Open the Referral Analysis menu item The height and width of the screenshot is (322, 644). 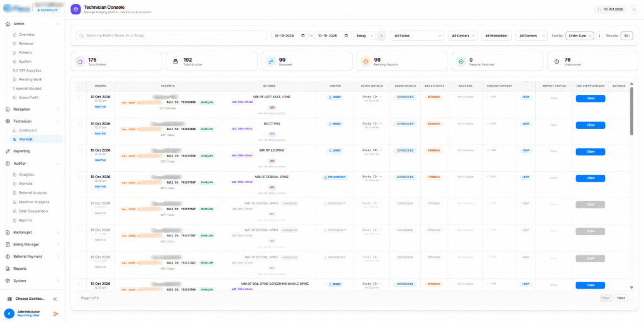point(33,192)
